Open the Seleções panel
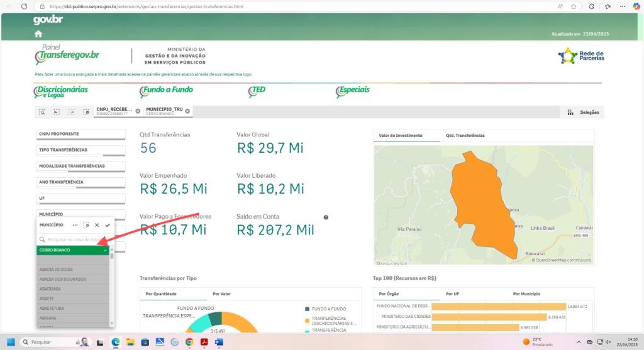The height and width of the screenshot is (350, 644). coord(583,112)
